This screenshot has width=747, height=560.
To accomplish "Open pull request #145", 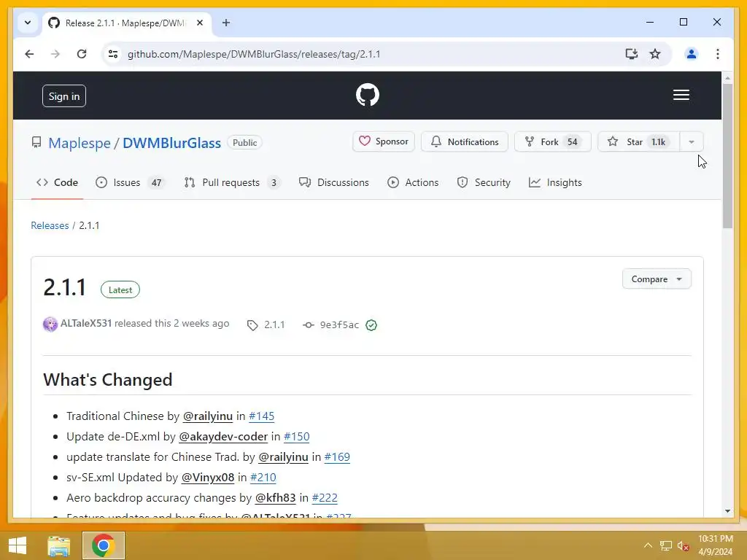I will pyautogui.click(x=262, y=416).
